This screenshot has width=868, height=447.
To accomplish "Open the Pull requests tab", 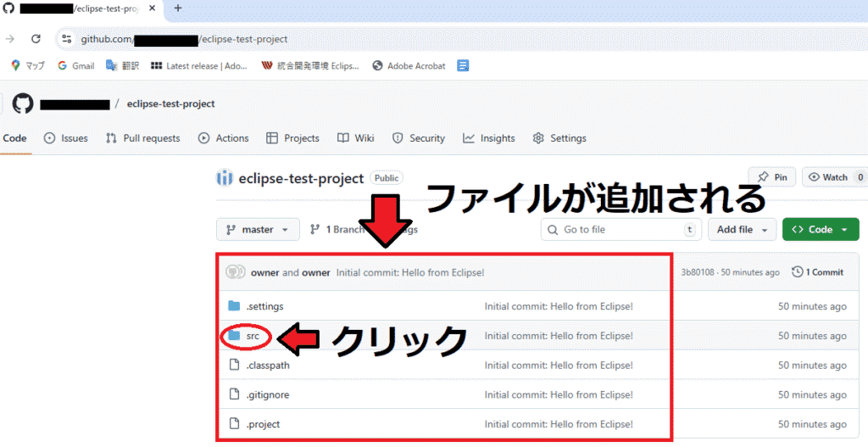I will pyautogui.click(x=142, y=138).
